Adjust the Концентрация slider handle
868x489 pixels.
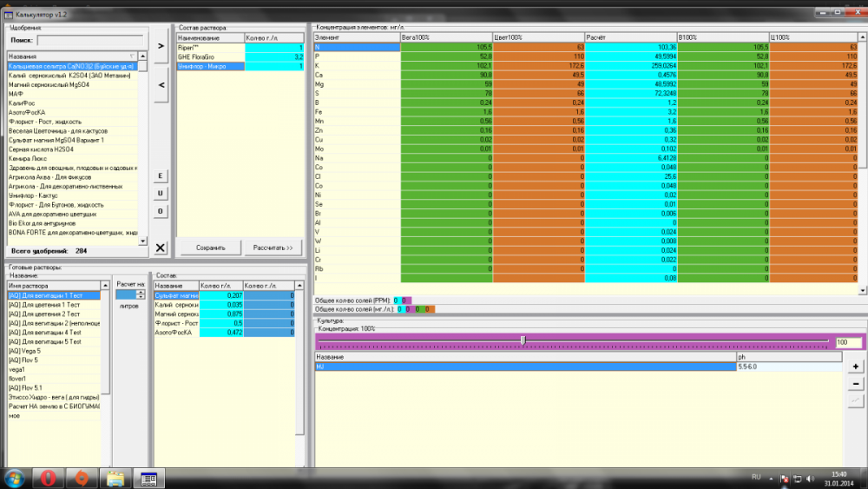523,340
